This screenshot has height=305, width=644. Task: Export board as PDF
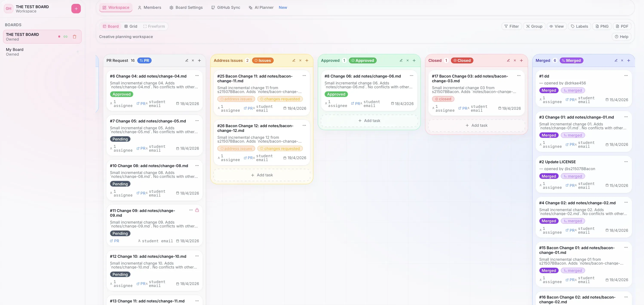pos(622,26)
